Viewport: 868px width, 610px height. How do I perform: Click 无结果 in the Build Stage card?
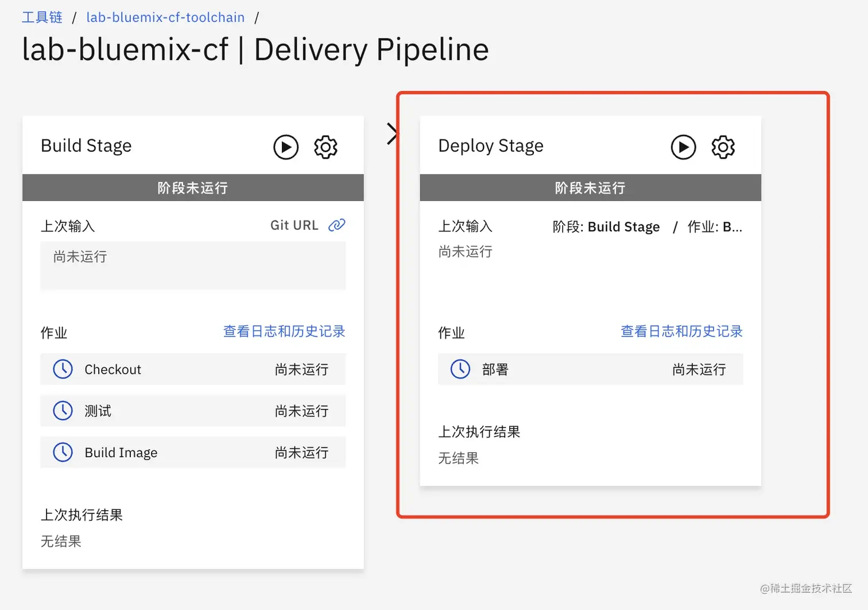pyautogui.click(x=61, y=541)
